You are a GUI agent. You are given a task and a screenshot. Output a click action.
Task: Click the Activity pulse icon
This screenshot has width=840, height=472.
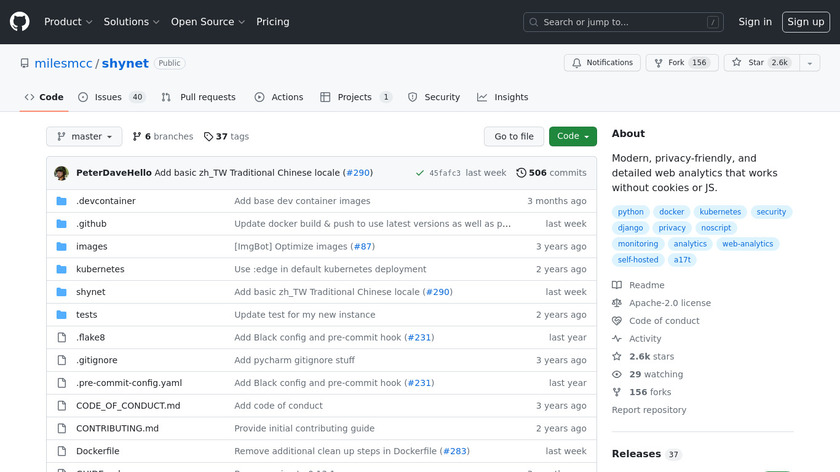pos(617,339)
